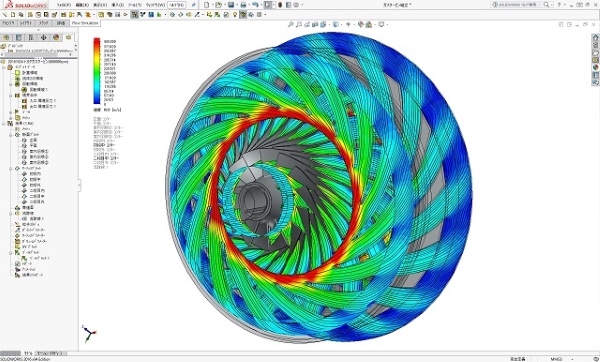Click the New document icon in top toolbar
Screen dimensions: 600x362
(x=207, y=5)
